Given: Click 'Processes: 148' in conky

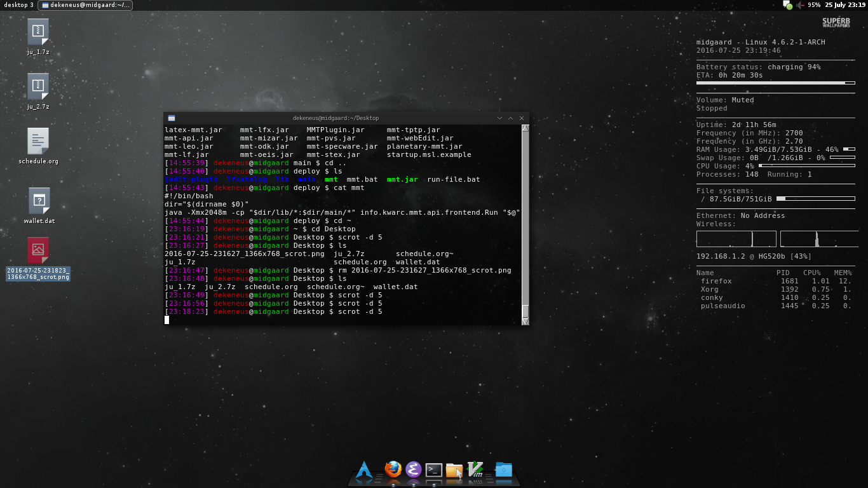Looking at the screenshot, I should (728, 174).
